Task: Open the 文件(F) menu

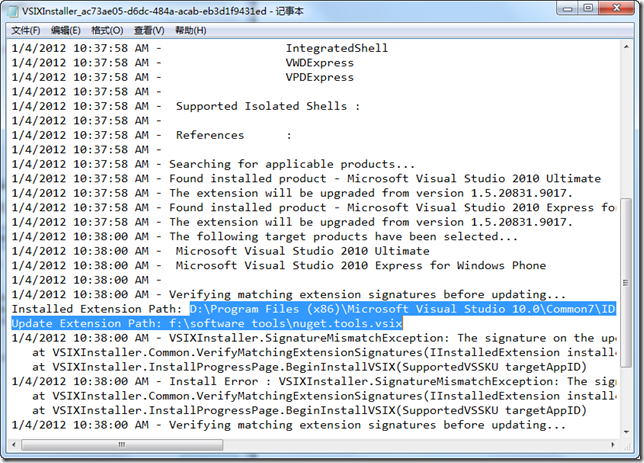Action: tap(25, 30)
